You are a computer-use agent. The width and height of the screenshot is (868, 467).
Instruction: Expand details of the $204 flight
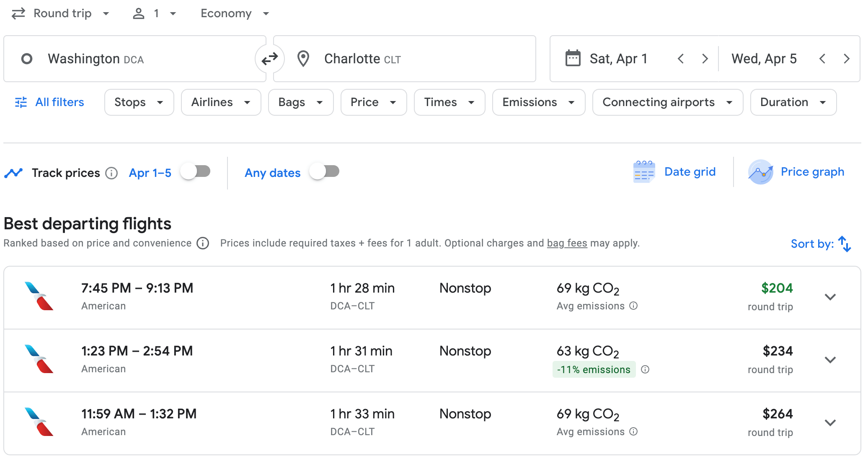tap(830, 297)
